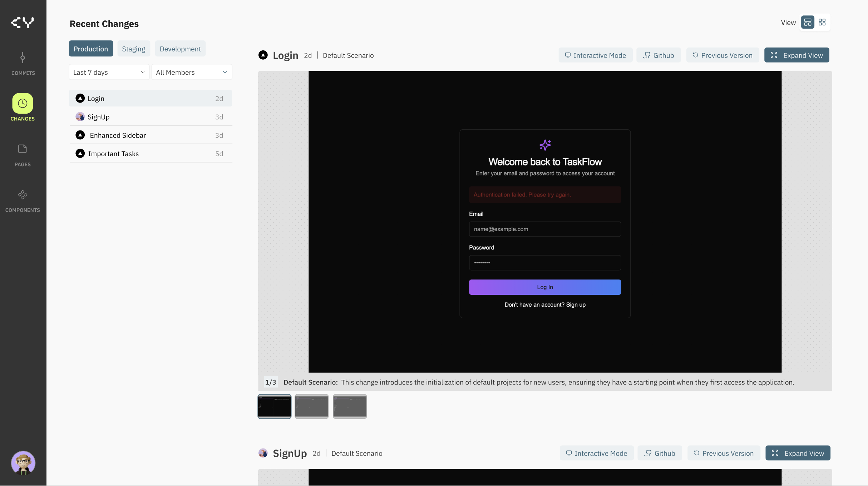Keep the list view layout selected
The height and width of the screenshot is (486, 868).
point(808,22)
